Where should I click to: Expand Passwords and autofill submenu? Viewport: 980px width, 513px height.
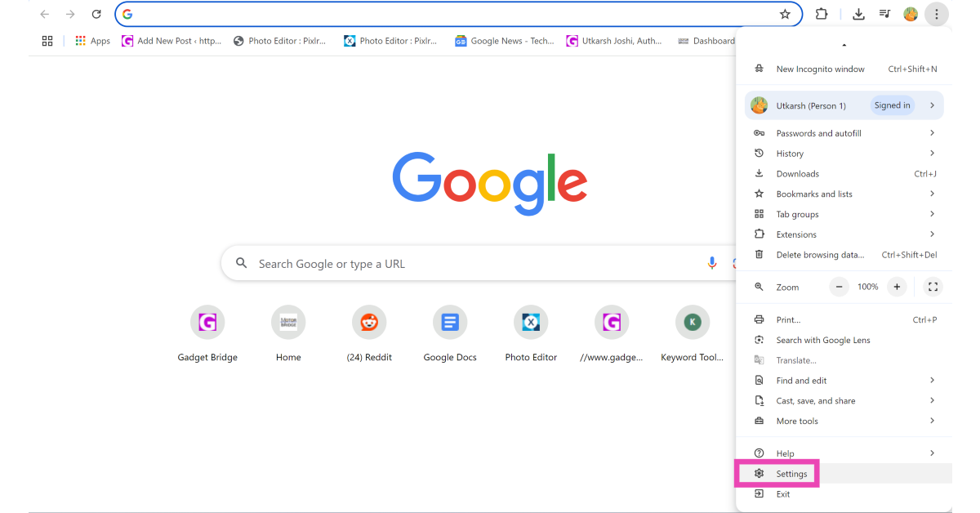844,133
